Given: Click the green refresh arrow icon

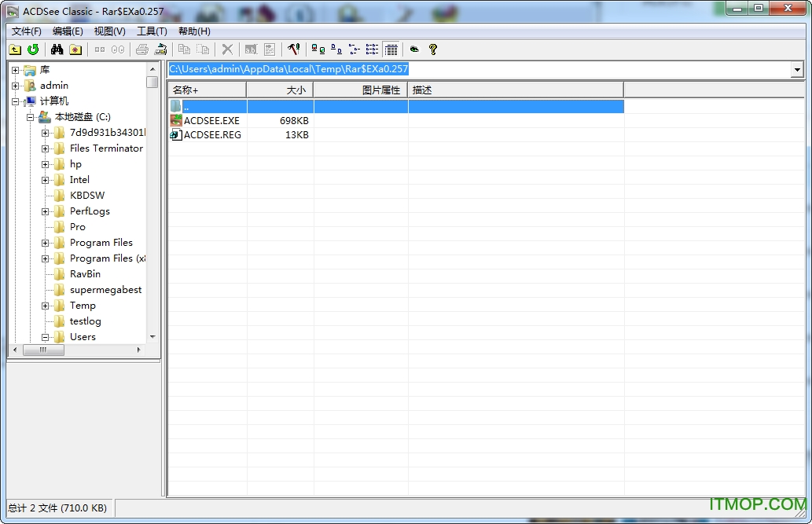Looking at the screenshot, I should click(33, 49).
